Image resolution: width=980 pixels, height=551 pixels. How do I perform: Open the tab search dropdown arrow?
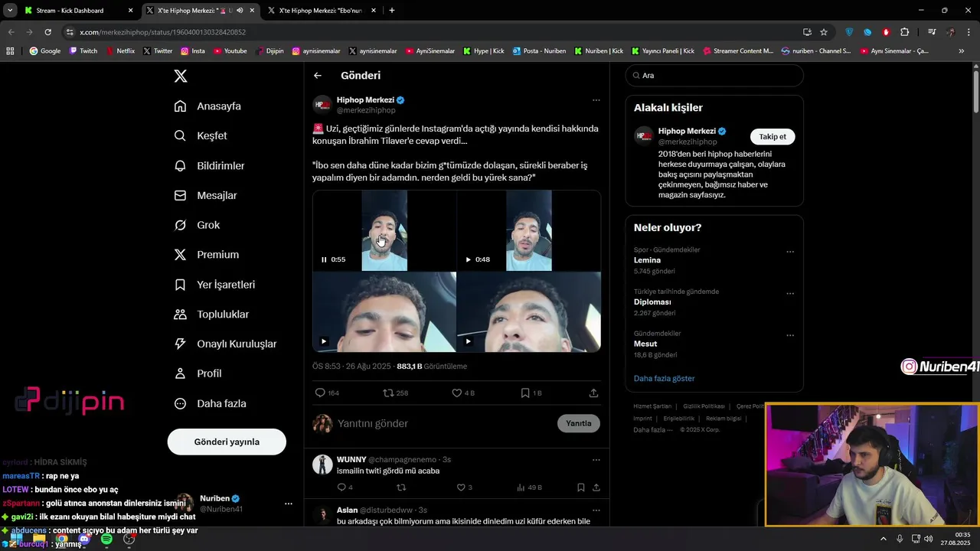pyautogui.click(x=10, y=11)
